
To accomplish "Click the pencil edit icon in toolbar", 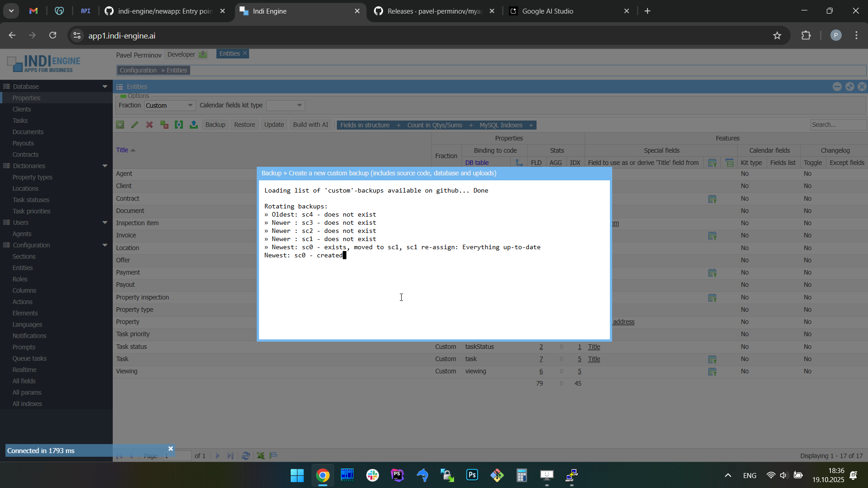I will click(x=135, y=125).
